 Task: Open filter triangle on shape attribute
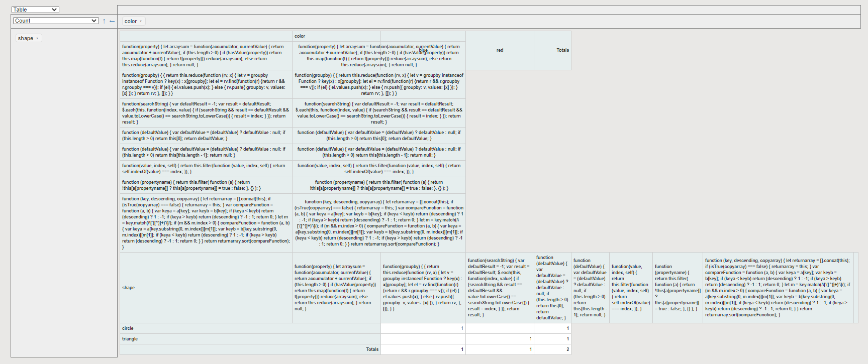coord(37,38)
